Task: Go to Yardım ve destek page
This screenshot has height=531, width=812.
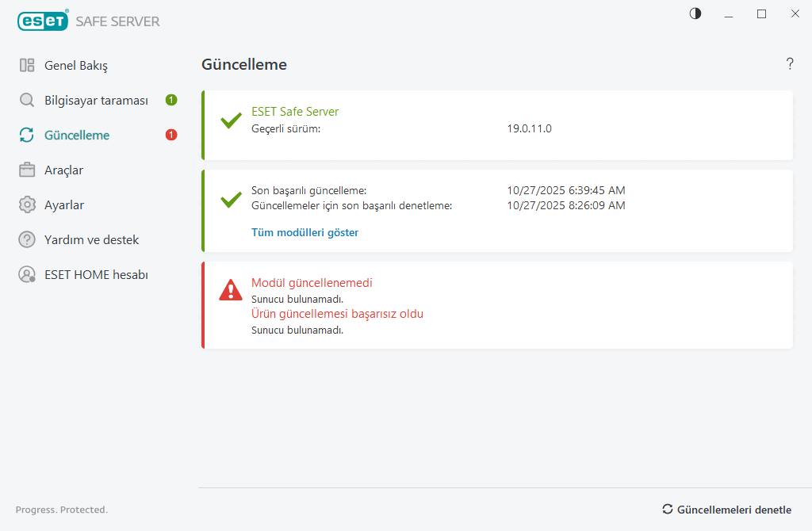Action: coord(91,239)
